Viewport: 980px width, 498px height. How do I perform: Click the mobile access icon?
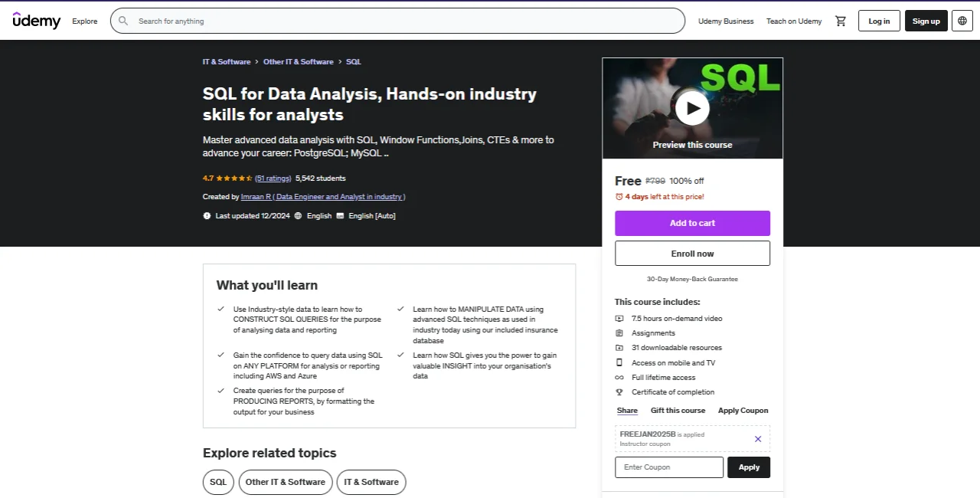coord(619,362)
